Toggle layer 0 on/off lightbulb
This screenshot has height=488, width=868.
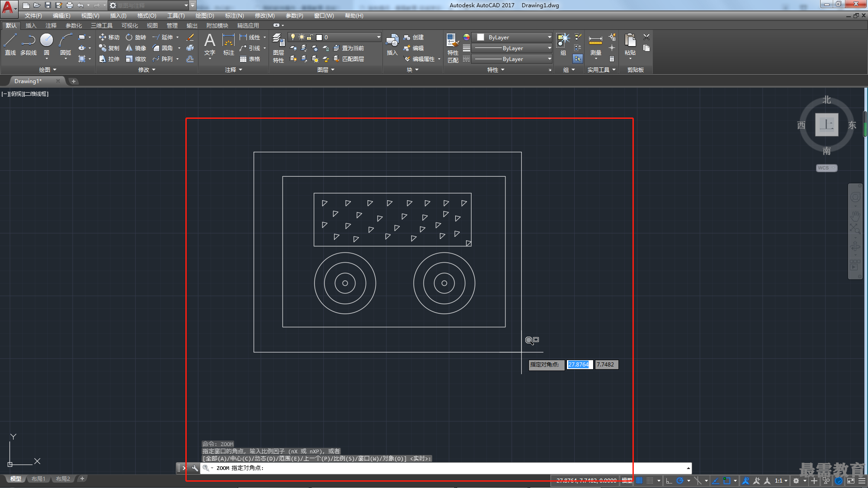(x=293, y=37)
